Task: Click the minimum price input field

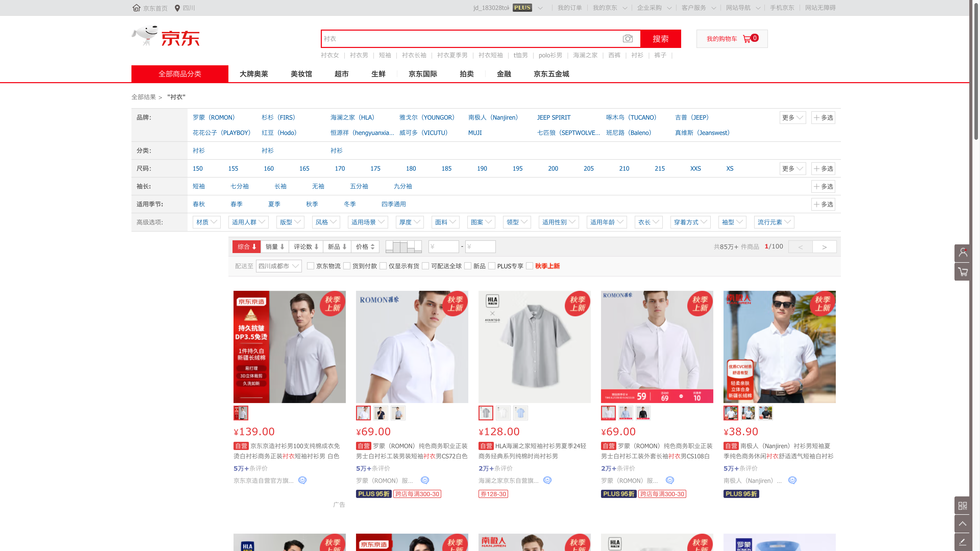Action: [x=444, y=247]
